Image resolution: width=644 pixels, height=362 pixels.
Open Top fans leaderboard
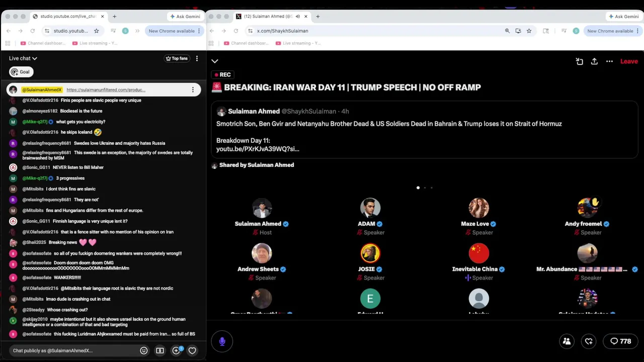177,58
